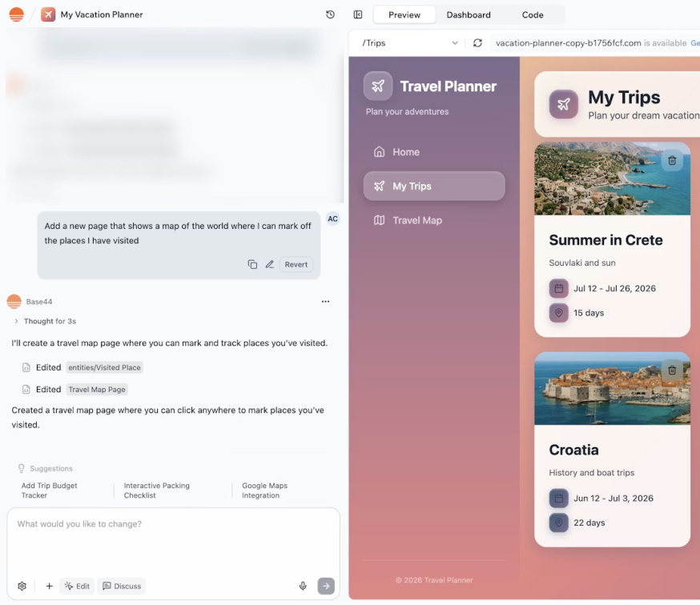Open the Code tab
The image size is (700, 605).
[x=533, y=14]
